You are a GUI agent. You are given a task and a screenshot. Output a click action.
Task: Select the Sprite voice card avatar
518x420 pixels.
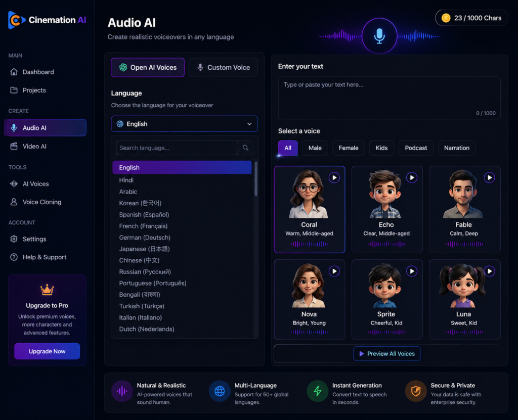pos(385,286)
